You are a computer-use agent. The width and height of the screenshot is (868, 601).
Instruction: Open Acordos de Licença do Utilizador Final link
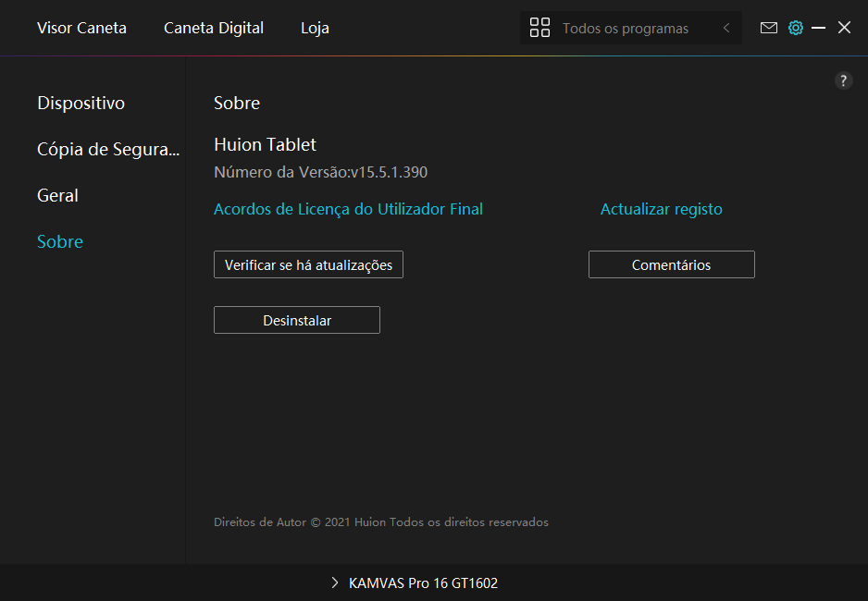(x=348, y=209)
